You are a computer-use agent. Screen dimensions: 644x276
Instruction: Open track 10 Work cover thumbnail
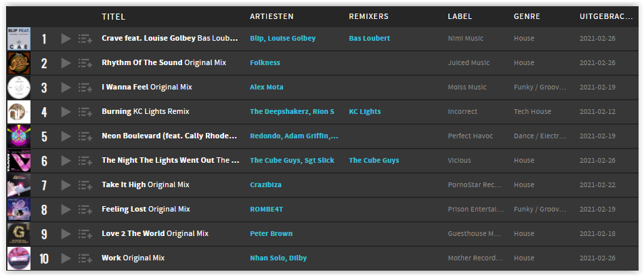pyautogui.click(x=19, y=258)
